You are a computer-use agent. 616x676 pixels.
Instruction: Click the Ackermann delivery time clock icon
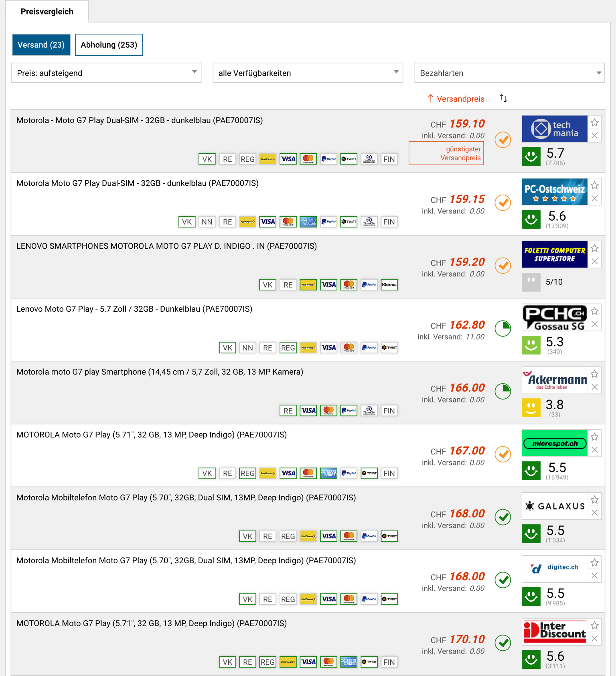coord(503,391)
